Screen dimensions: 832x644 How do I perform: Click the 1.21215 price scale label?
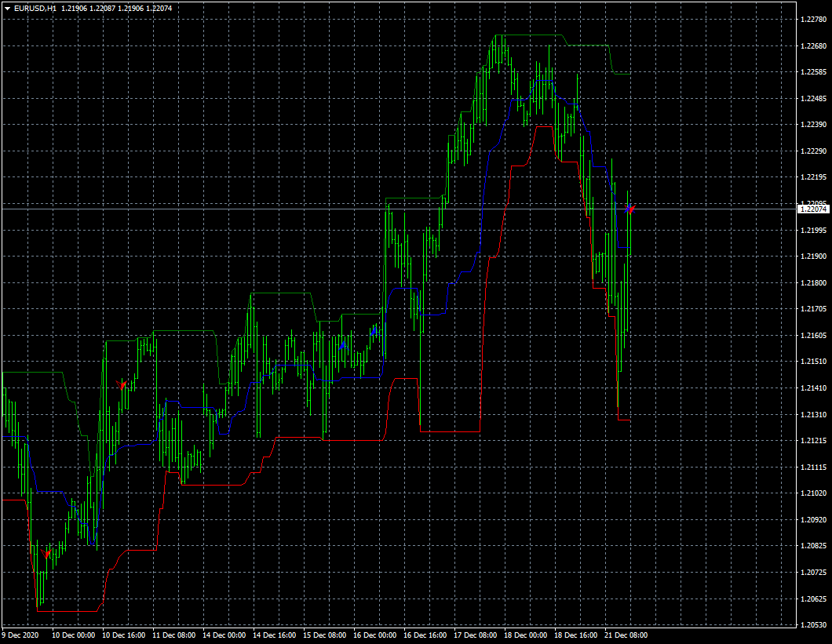tap(813, 440)
